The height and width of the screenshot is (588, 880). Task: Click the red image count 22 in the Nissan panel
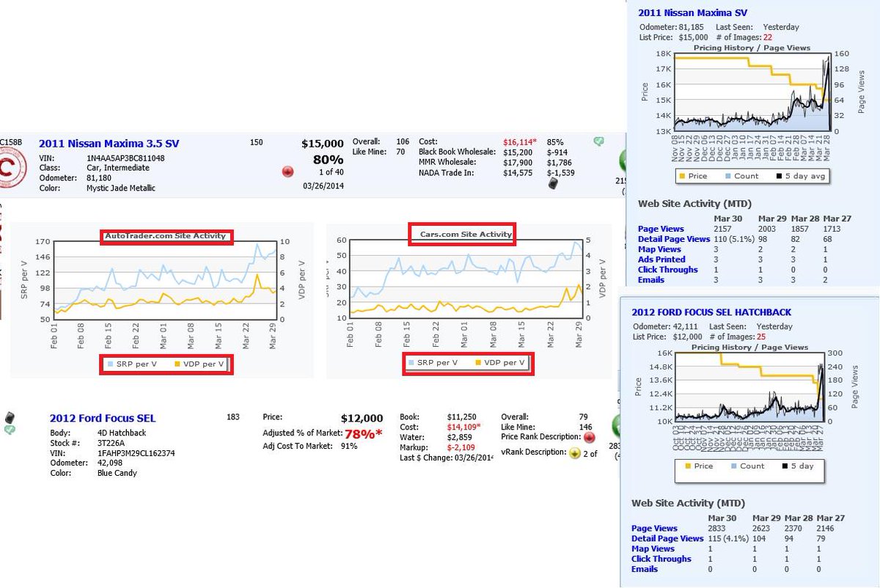coord(768,37)
